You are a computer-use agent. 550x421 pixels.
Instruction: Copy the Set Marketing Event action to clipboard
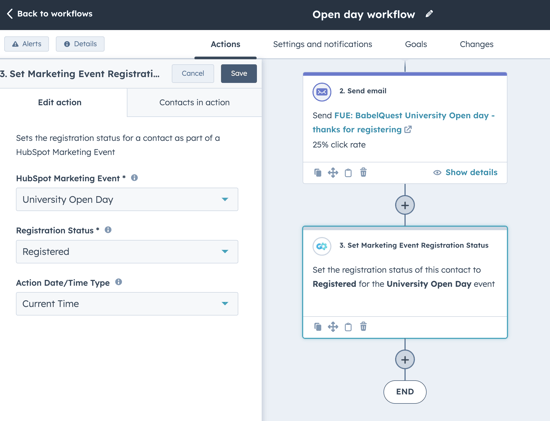[348, 327]
